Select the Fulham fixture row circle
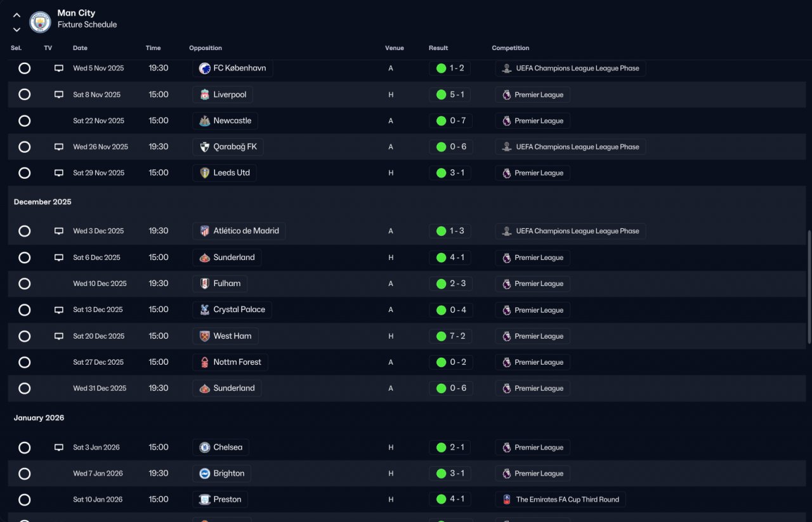This screenshot has height=522, width=812. click(x=24, y=284)
